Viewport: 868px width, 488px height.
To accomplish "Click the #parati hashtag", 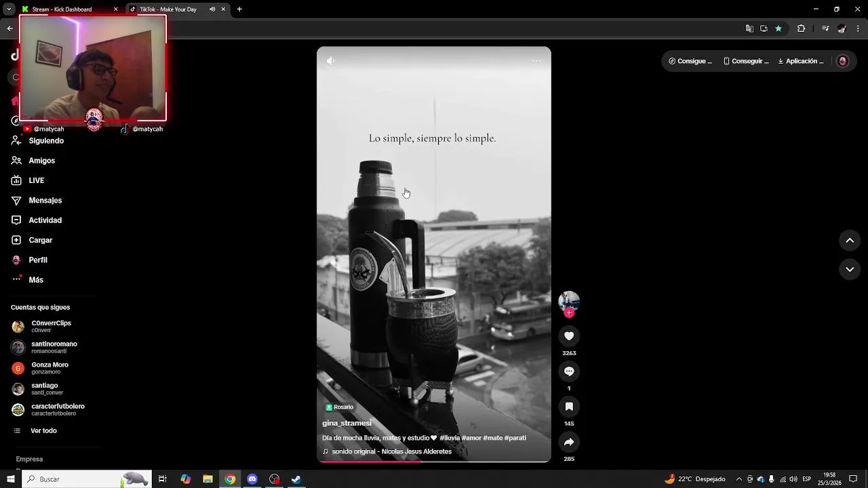I will tap(515, 439).
